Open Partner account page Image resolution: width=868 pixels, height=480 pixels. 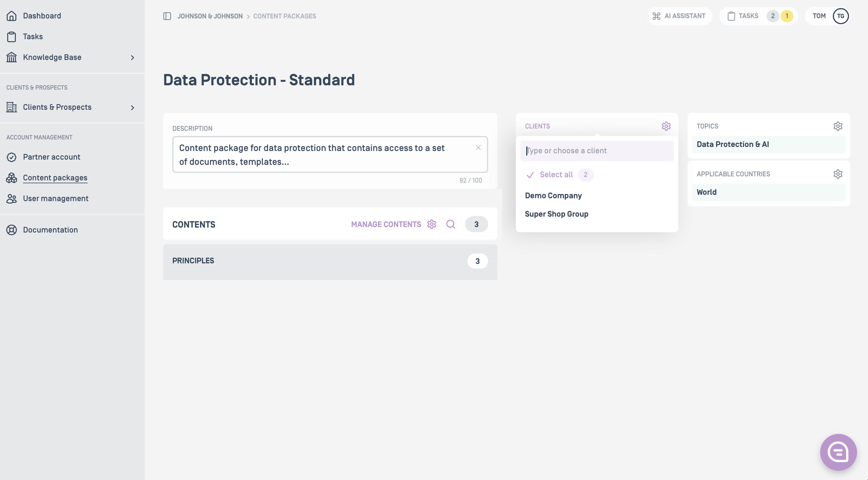tap(52, 157)
